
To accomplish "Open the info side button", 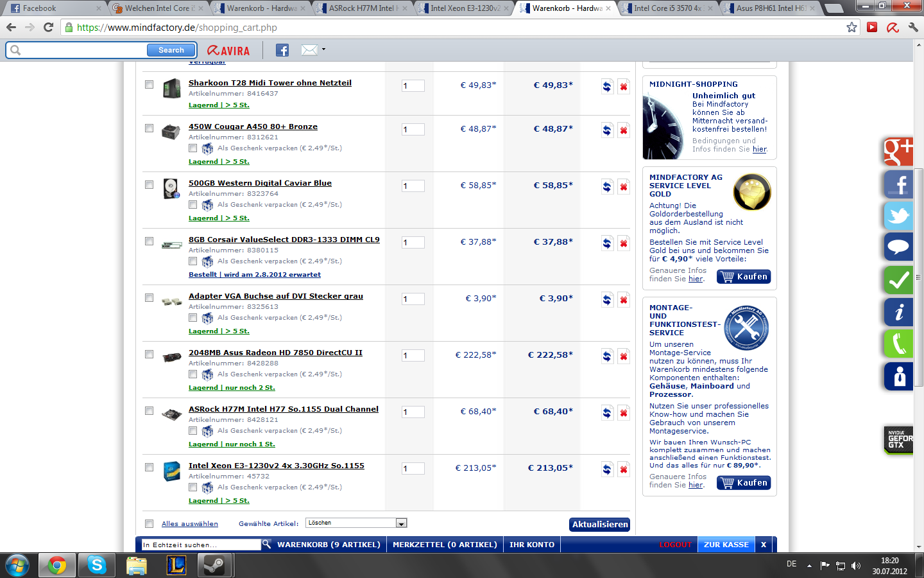I will tap(898, 312).
